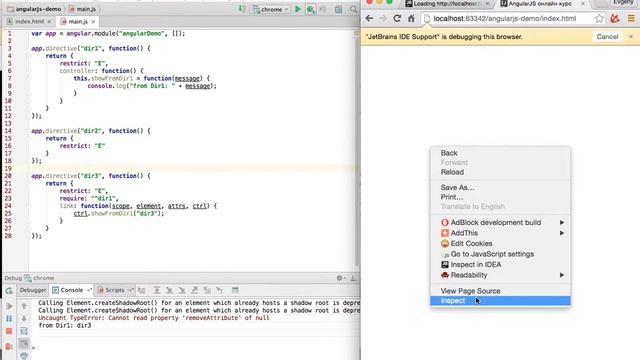
Task: Open the Console tab's pin dropdown arrow
Action: point(89,290)
